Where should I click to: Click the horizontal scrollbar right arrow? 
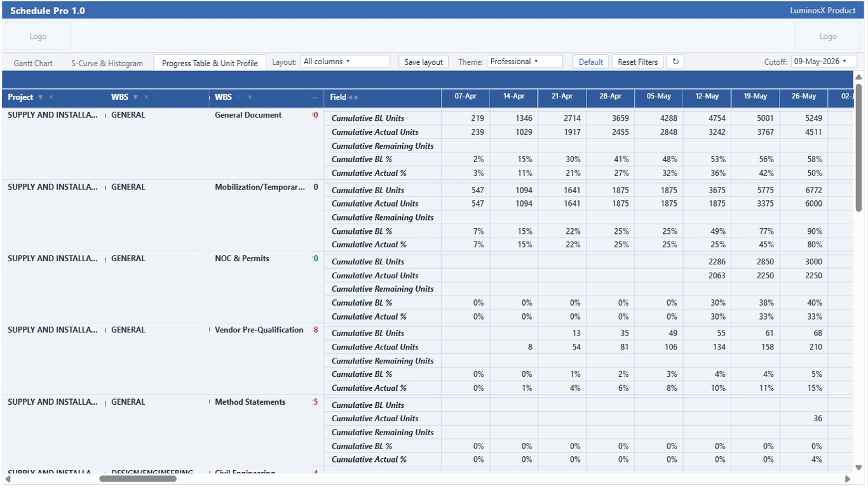tap(848, 478)
